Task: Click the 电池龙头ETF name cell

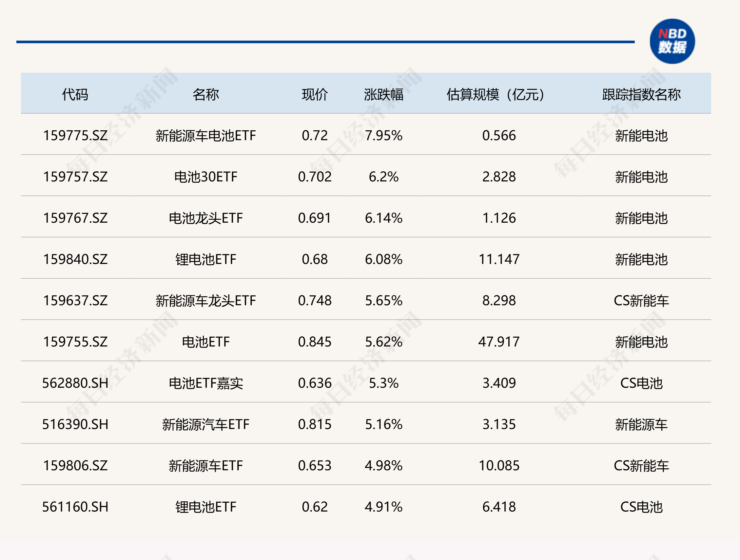Action: (x=205, y=218)
